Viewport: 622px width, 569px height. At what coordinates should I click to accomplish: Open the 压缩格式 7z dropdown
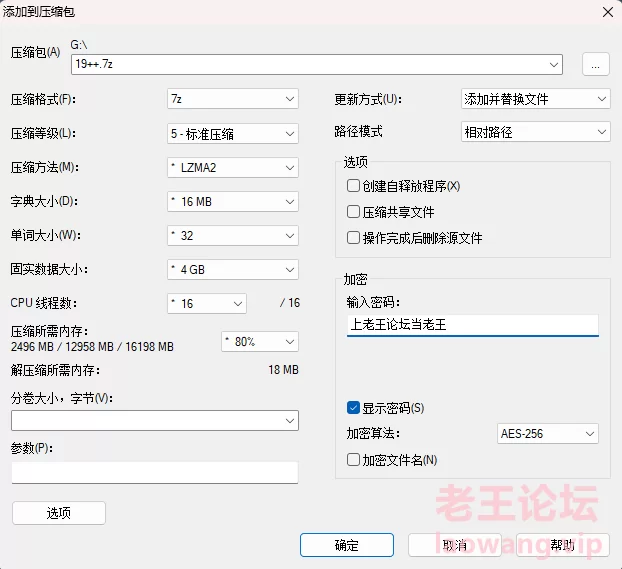pos(233,99)
